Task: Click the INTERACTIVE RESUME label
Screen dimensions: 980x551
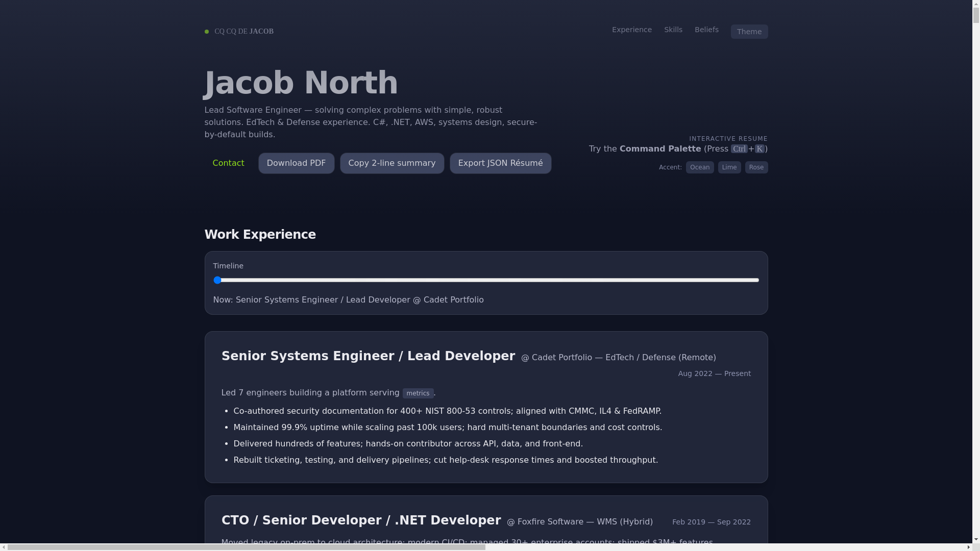Action: coord(728,139)
